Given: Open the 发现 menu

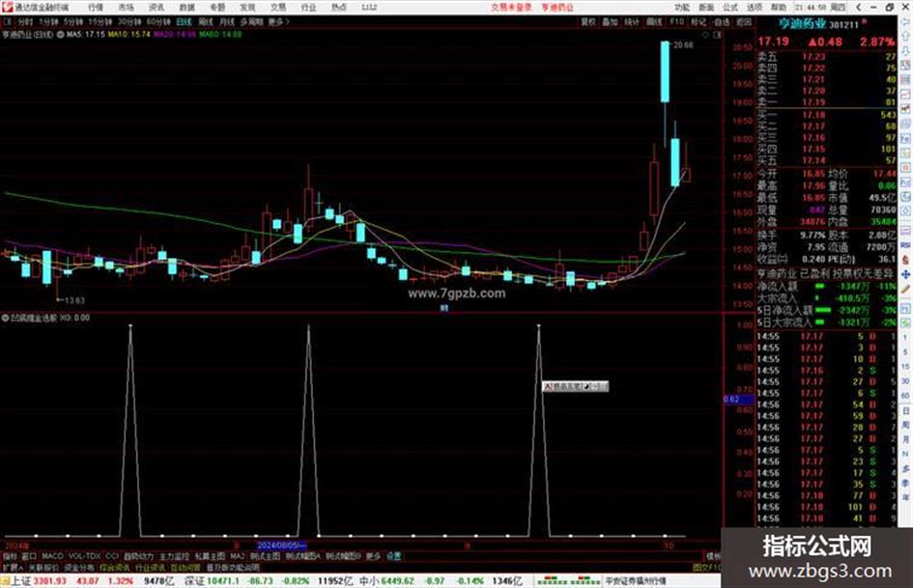Looking at the screenshot, I should coord(247,8).
